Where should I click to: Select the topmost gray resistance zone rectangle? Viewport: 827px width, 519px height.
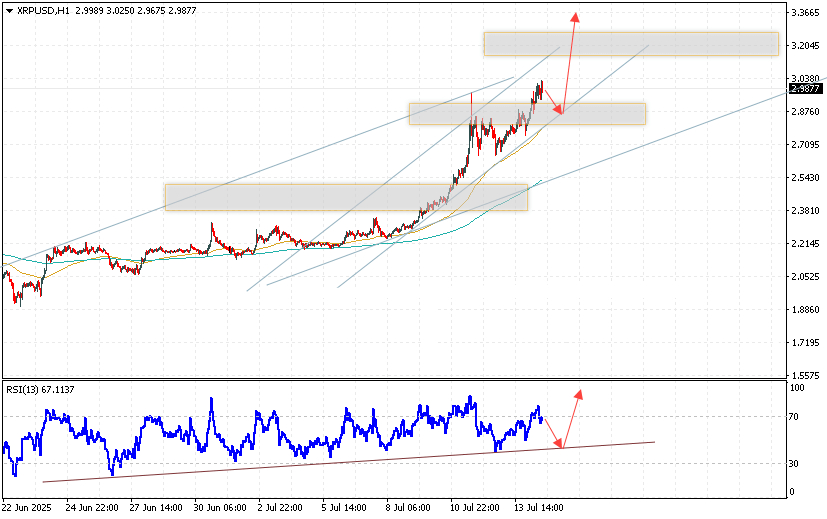pyautogui.click(x=630, y=43)
